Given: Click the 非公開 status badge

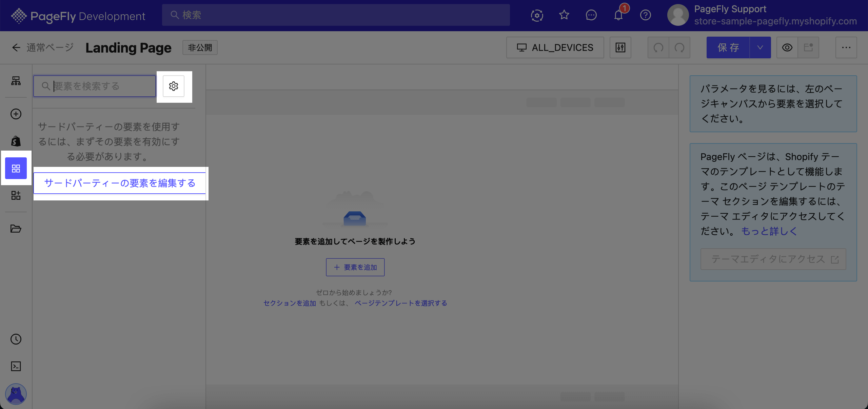Looking at the screenshot, I should click(200, 47).
